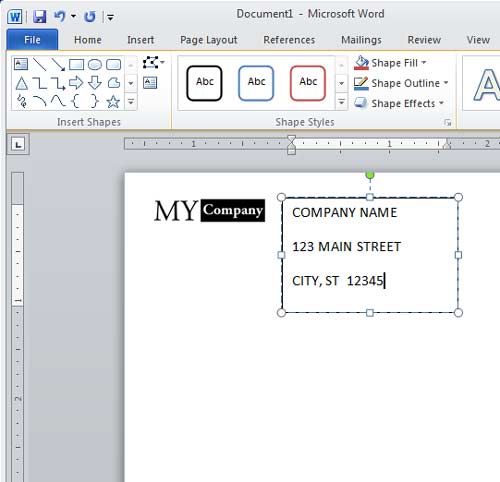Click the WordArt Quick Styles A button

point(486,84)
